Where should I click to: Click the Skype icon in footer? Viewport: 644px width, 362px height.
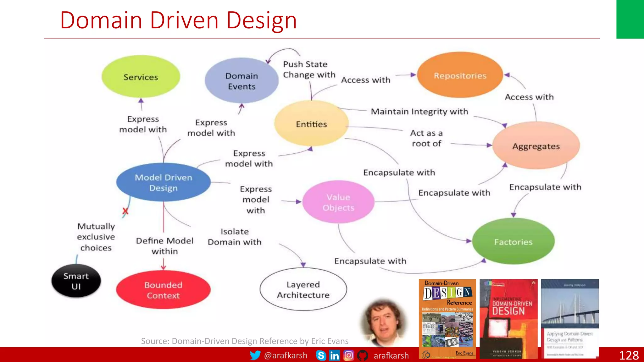321,355
